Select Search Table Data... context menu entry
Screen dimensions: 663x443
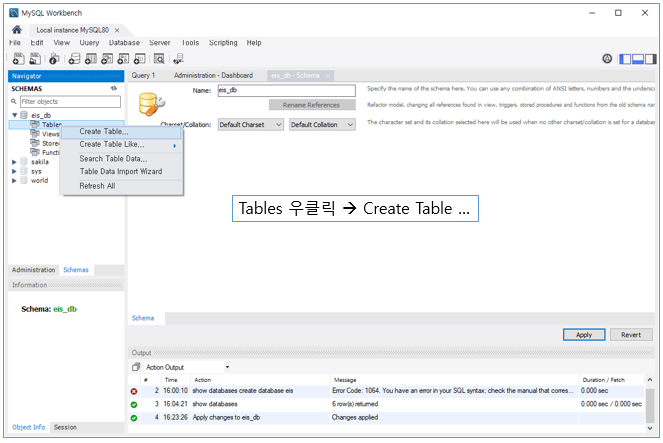[x=121, y=159]
